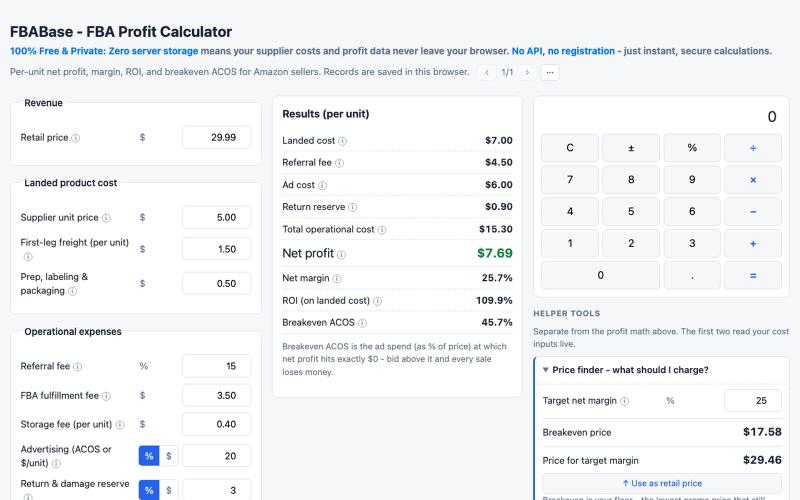
Task: Select dollar mode for Advertising
Action: [169, 456]
